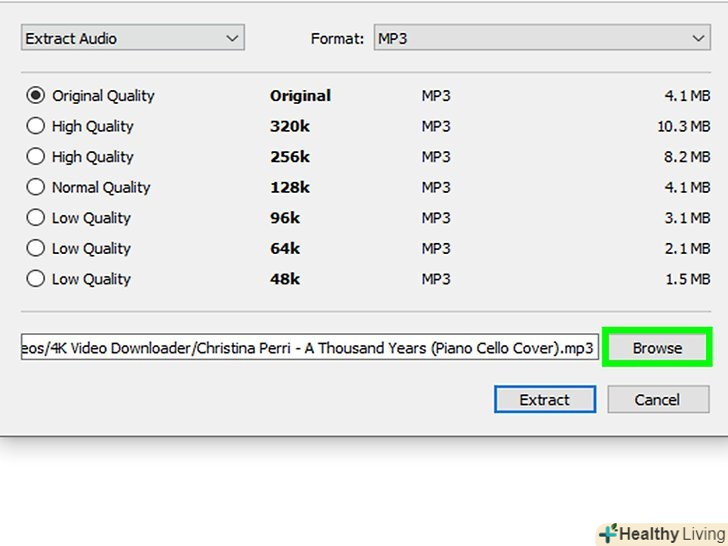Click the 2.1 MB file size
The height and width of the screenshot is (546, 728).
click(x=687, y=248)
